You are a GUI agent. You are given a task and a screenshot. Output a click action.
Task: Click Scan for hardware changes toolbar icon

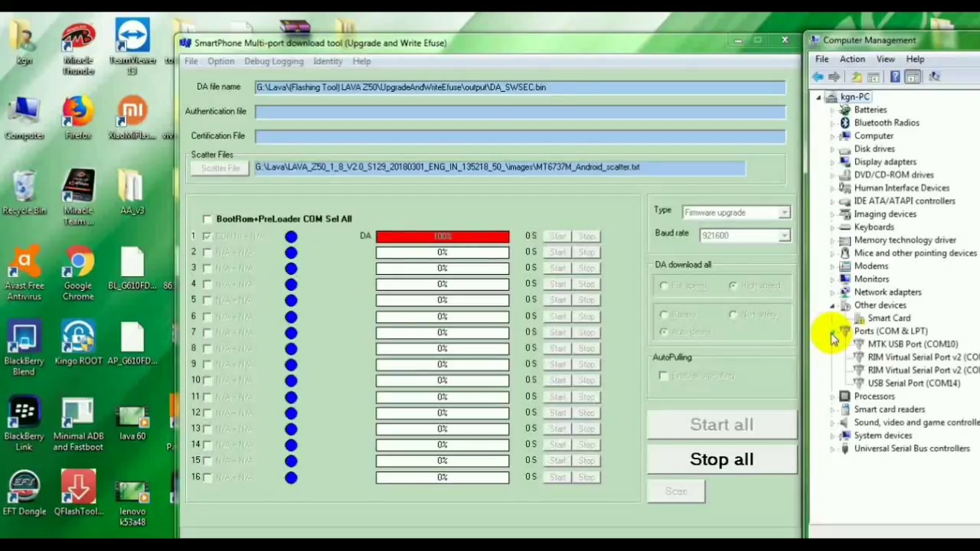tap(934, 77)
